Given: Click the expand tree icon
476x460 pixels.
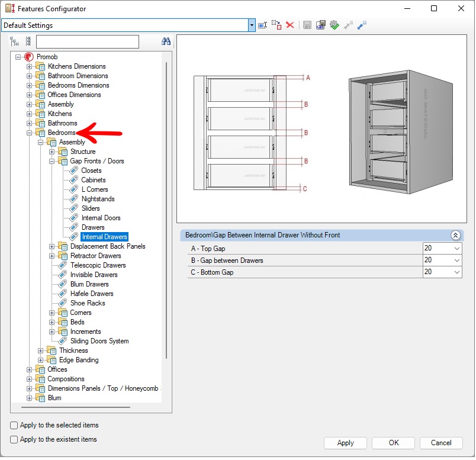Looking at the screenshot, I should pos(14,41).
